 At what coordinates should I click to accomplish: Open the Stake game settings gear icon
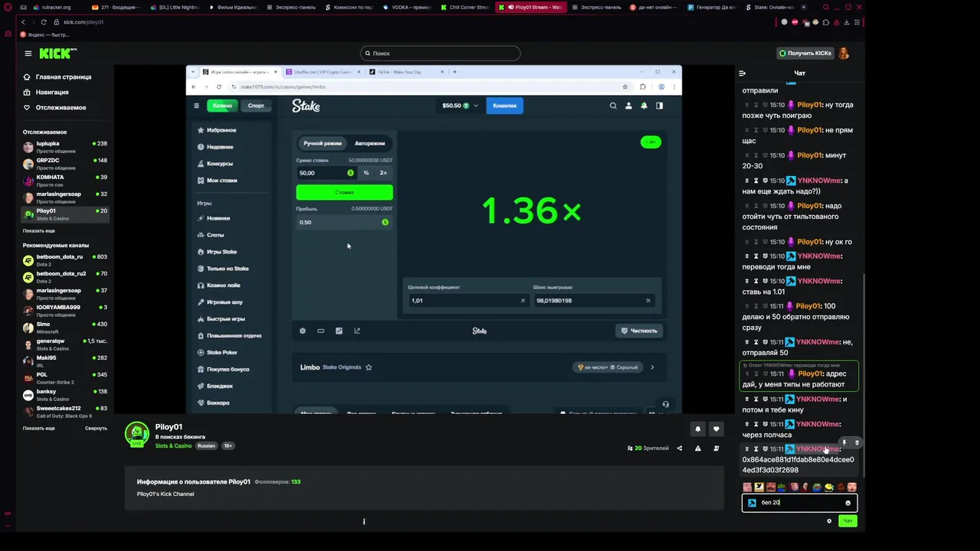302,331
